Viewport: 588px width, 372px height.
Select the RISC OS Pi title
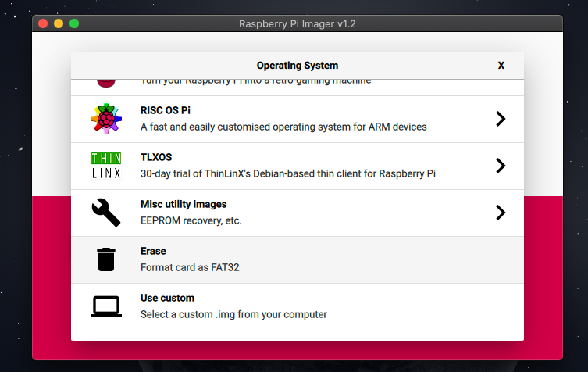pyautogui.click(x=165, y=110)
